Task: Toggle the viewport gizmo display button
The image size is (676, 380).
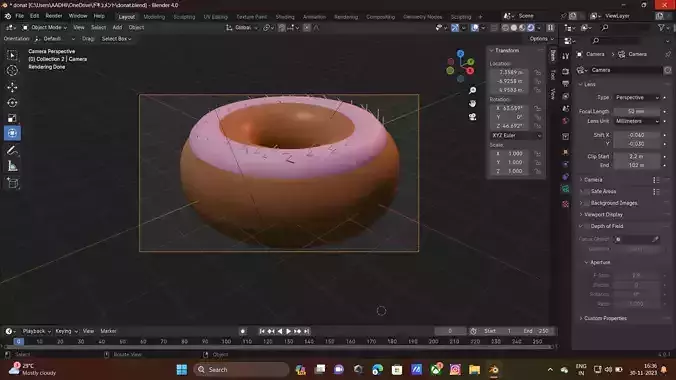Action: tap(455, 28)
